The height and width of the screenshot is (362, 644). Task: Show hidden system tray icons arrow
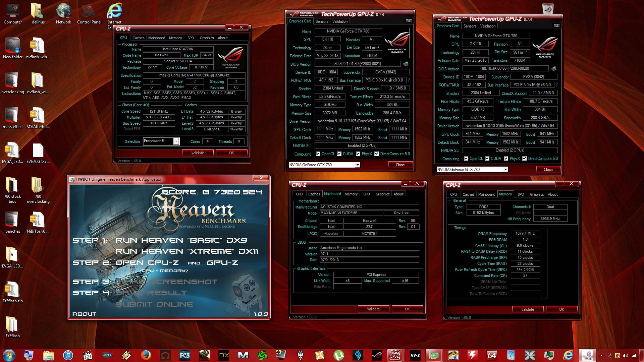(x=601, y=356)
